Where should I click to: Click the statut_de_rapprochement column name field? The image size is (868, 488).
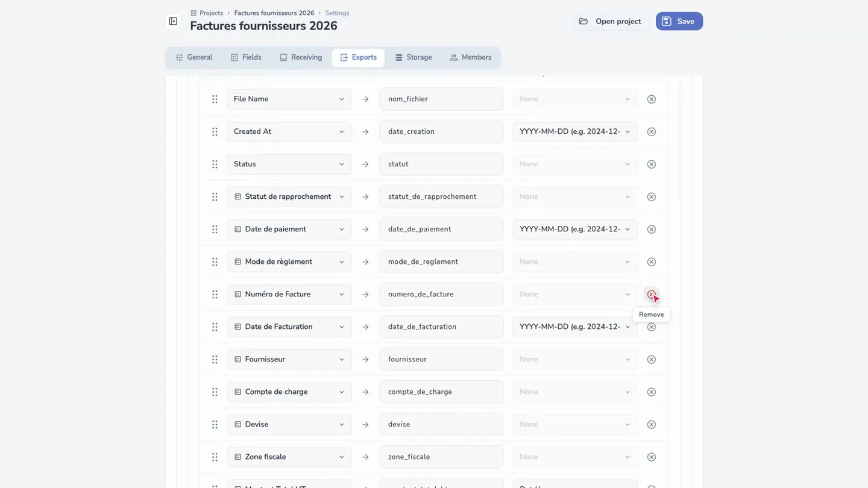click(x=441, y=196)
